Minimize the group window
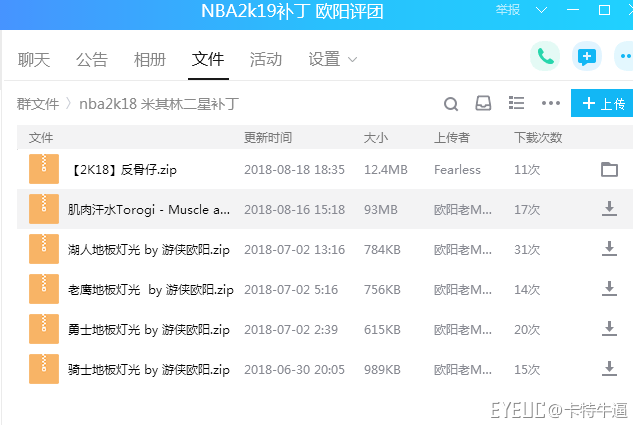Viewport: 633px width, 425px height. click(573, 10)
